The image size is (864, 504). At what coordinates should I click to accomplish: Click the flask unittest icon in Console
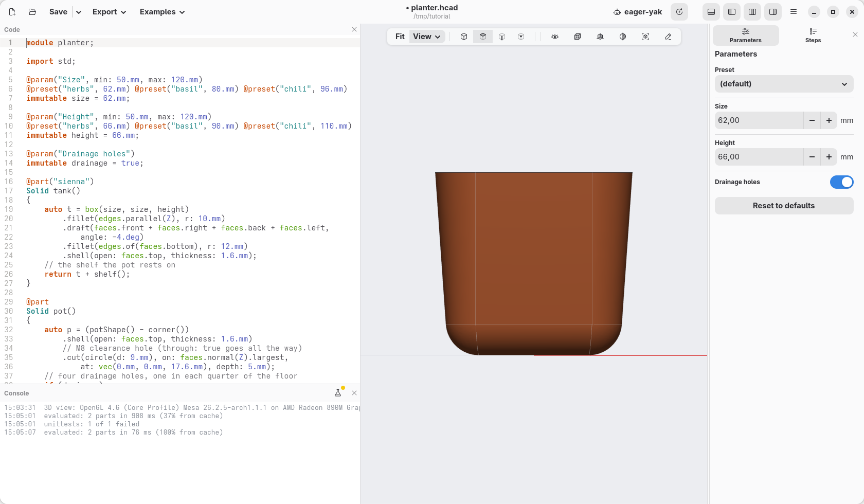(x=338, y=393)
